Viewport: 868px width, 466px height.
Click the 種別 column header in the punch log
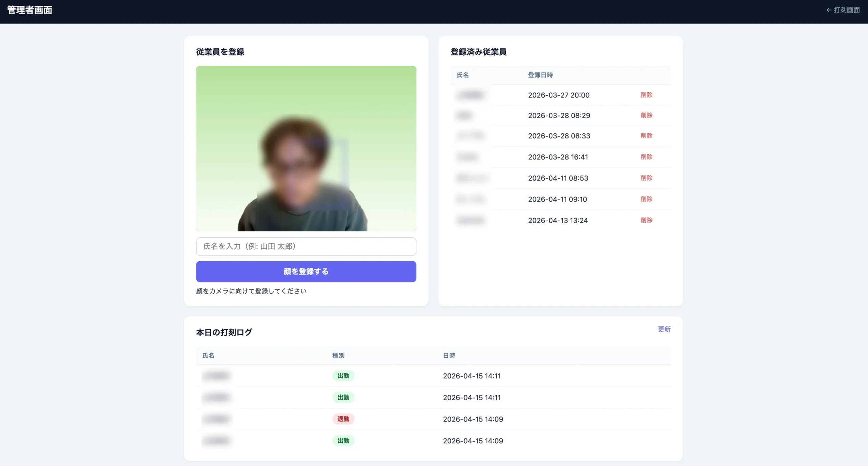(338, 356)
